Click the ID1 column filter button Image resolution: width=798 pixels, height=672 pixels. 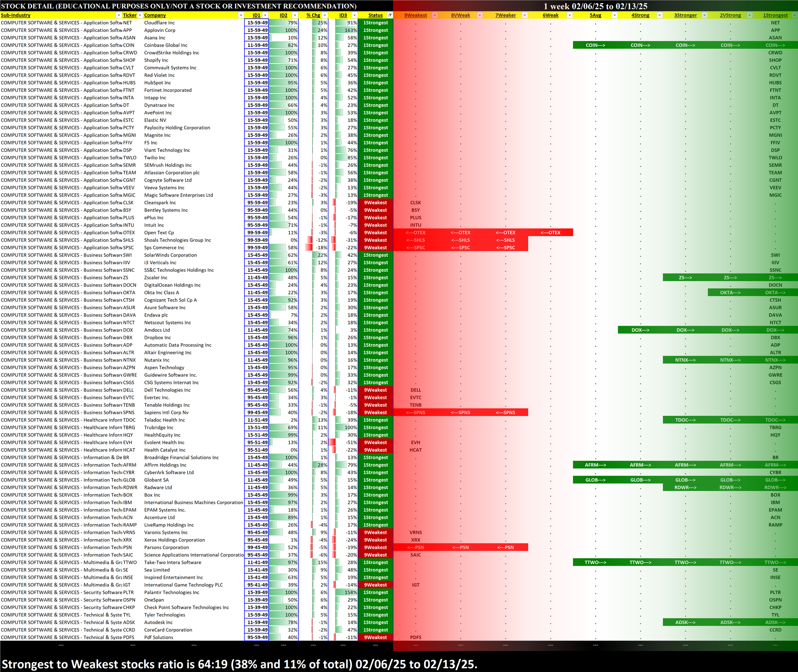coord(265,15)
